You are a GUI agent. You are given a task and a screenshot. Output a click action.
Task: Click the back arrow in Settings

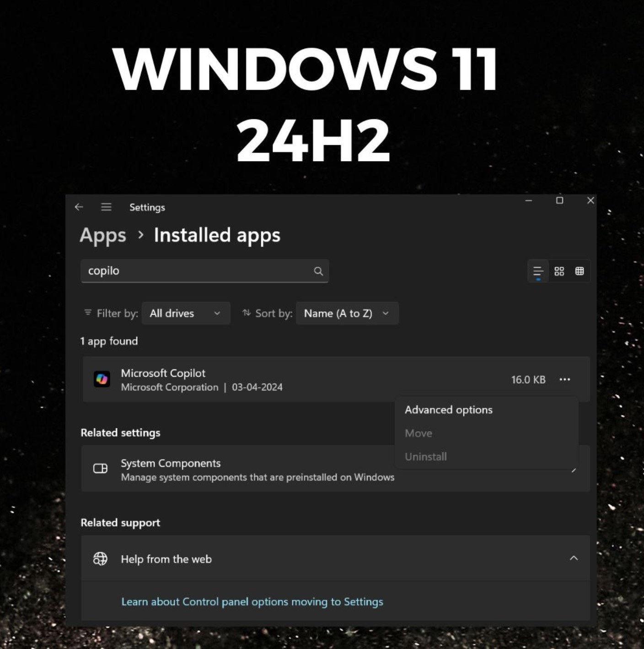[x=79, y=207]
